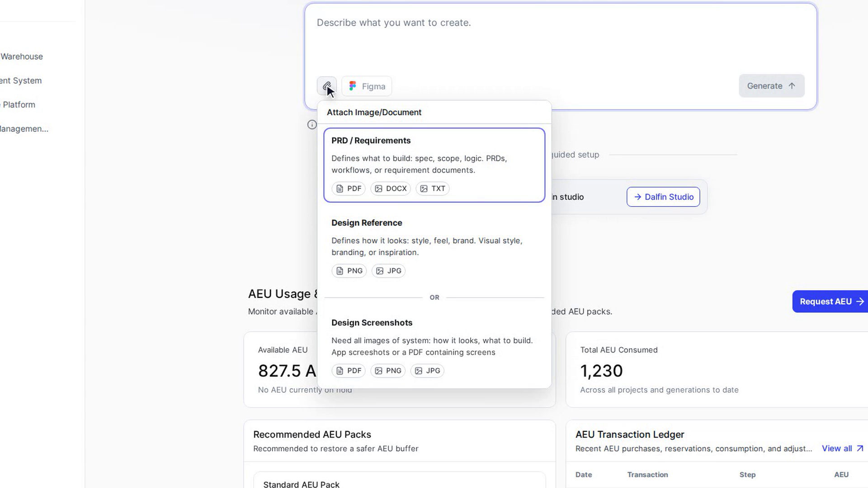The height and width of the screenshot is (488, 868).
Task: Click the DOCX file type chip
Action: 391,188
